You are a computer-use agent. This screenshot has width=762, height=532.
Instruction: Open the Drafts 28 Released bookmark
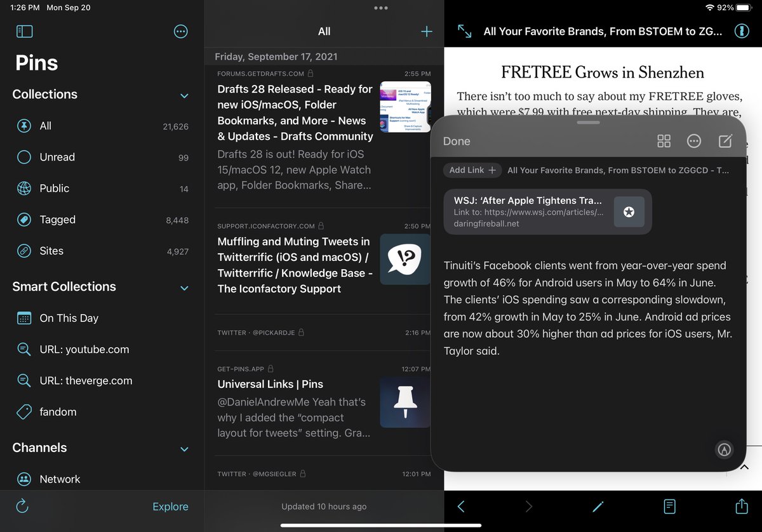[324, 136]
